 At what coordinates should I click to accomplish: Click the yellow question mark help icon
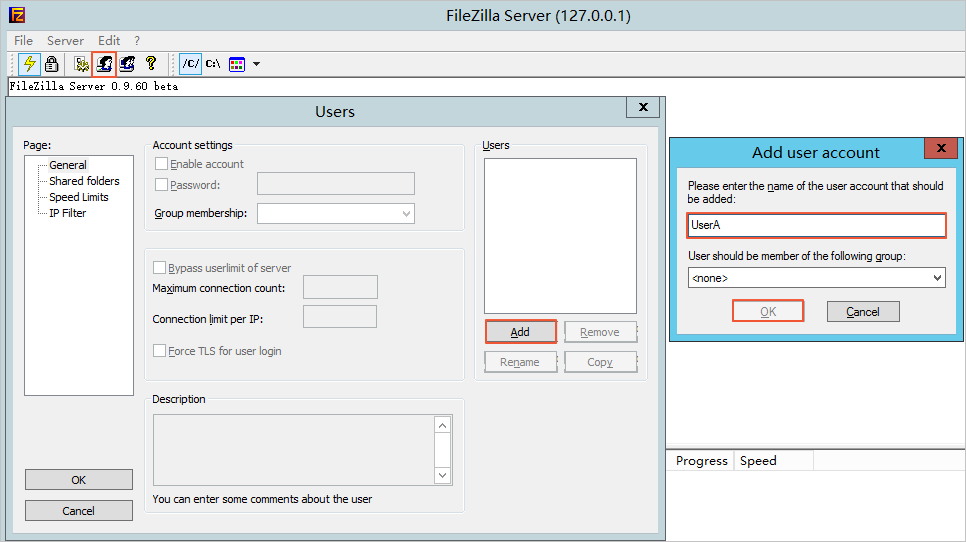coord(150,63)
